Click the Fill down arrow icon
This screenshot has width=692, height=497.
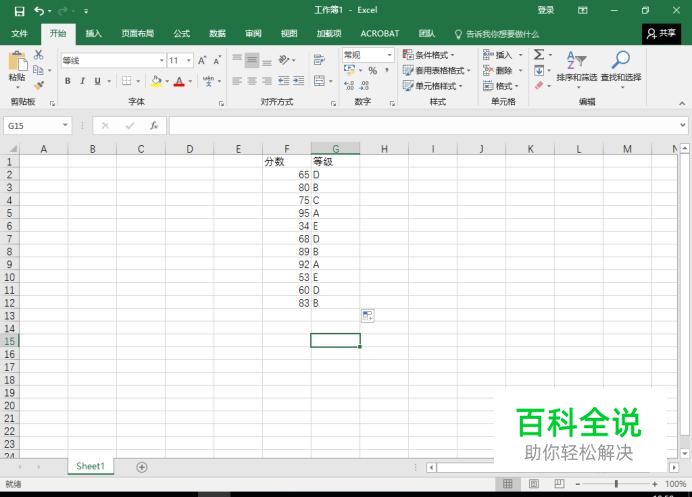(539, 70)
